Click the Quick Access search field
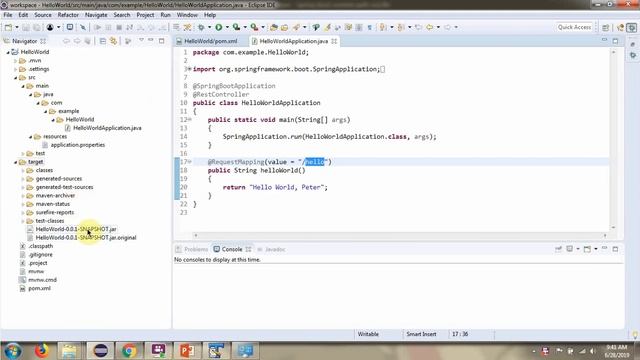 click(x=574, y=27)
